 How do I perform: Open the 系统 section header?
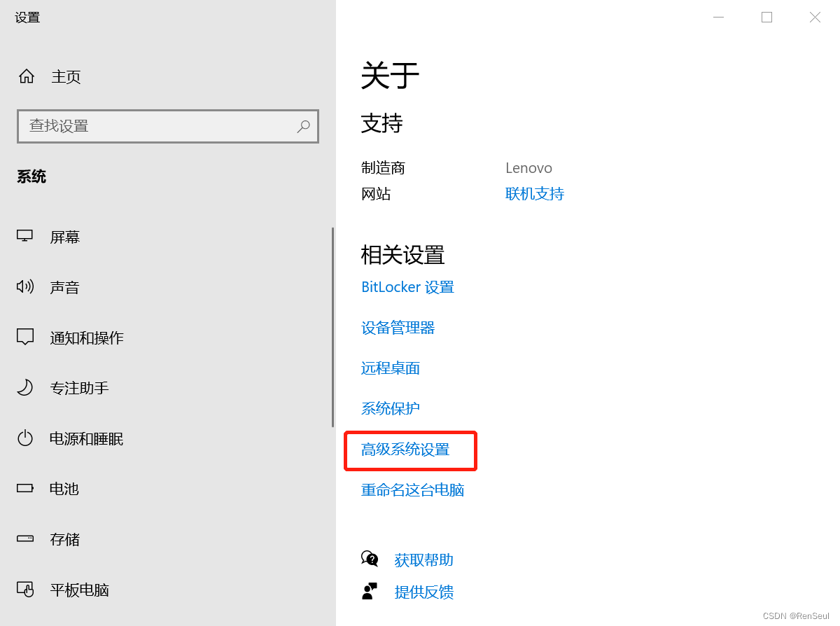31,176
